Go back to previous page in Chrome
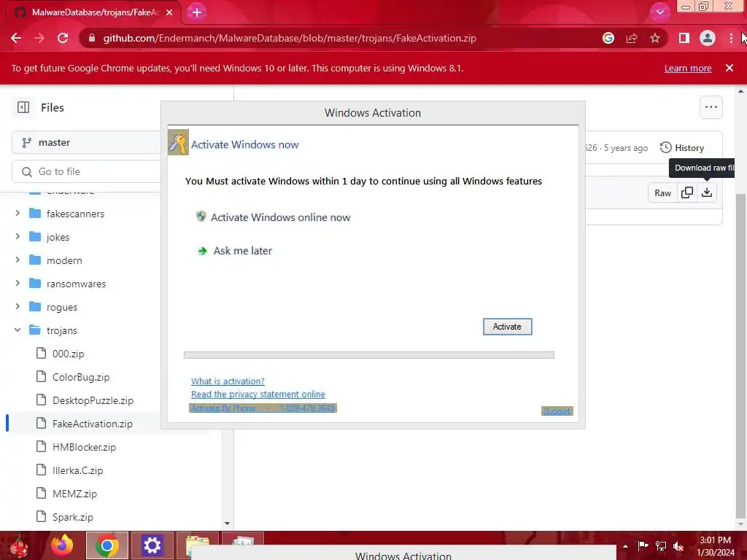This screenshot has width=747, height=560. 16,38
